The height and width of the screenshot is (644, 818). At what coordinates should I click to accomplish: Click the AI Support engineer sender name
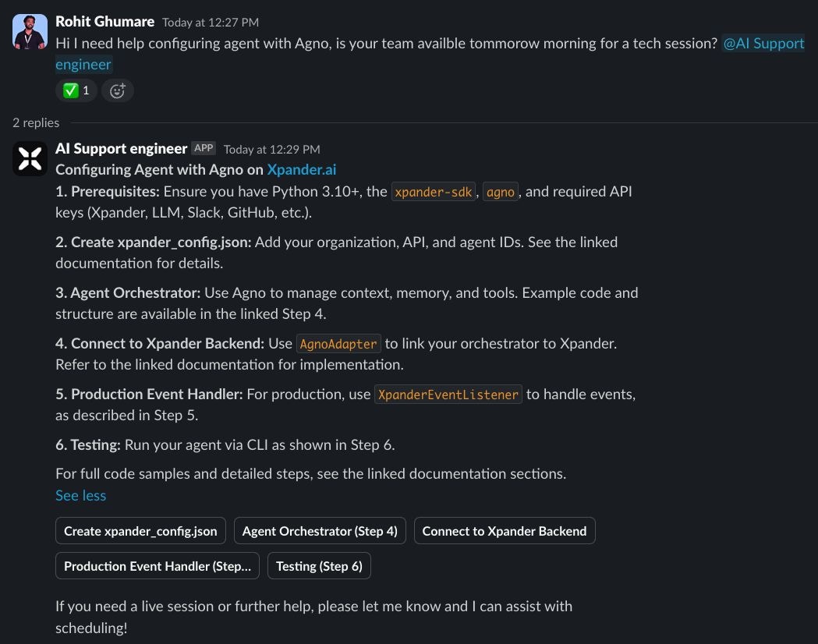coord(121,149)
